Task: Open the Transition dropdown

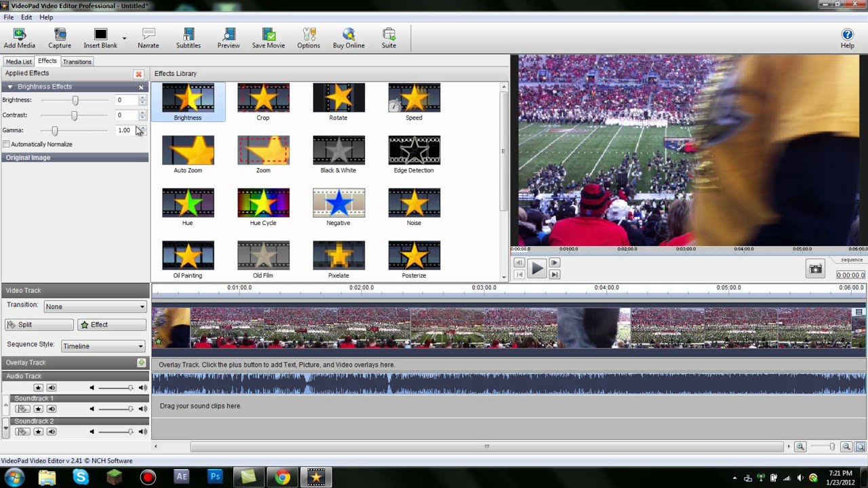Action: [95, 306]
